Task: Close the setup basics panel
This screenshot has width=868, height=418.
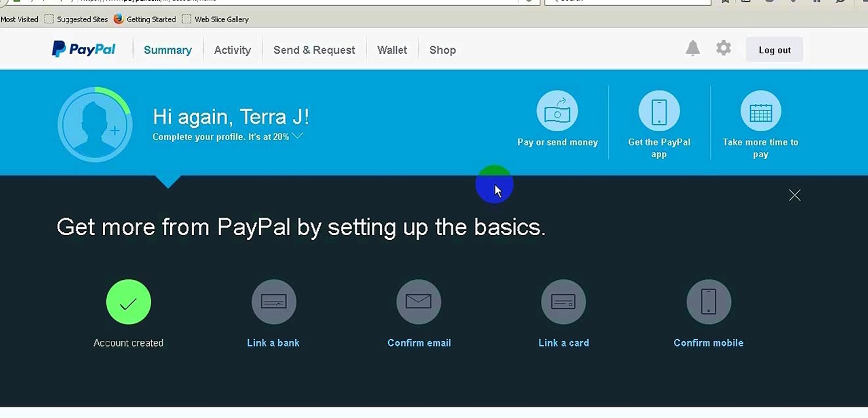Action: point(795,195)
